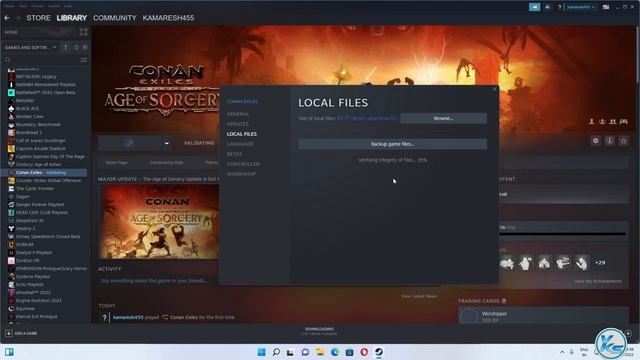Close the Local Files properties dialog

[x=495, y=89]
